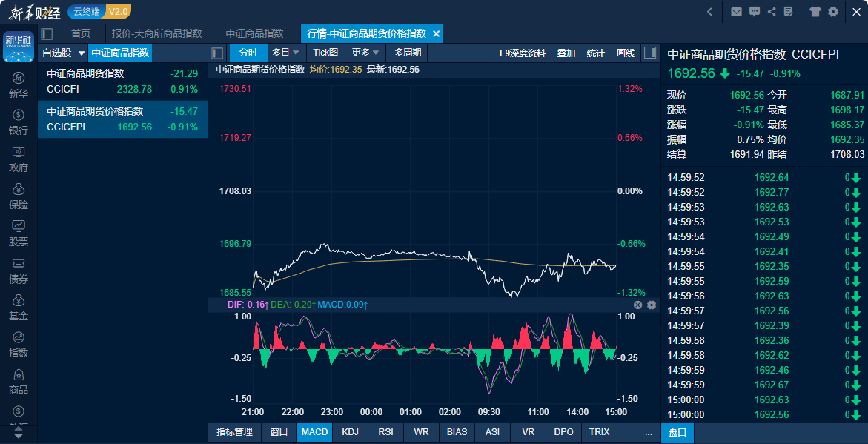Open MACD indicator settings gear
Image resolution: width=868 pixels, height=444 pixels.
point(652,305)
